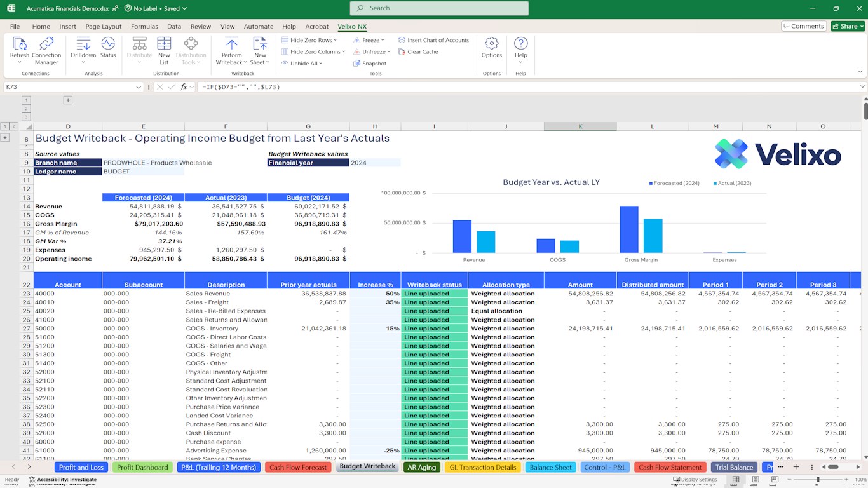Click the Drilldown analysis icon
The width and height of the screenshot is (868, 488).
[83, 44]
